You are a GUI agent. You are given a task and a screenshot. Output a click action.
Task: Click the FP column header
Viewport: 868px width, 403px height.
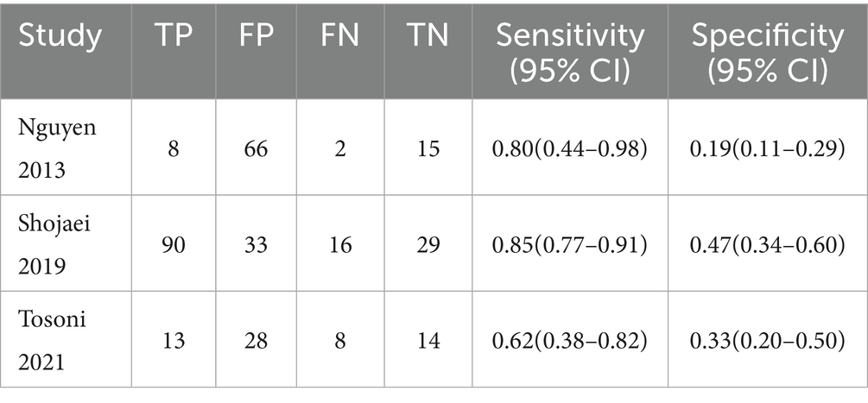(255, 36)
